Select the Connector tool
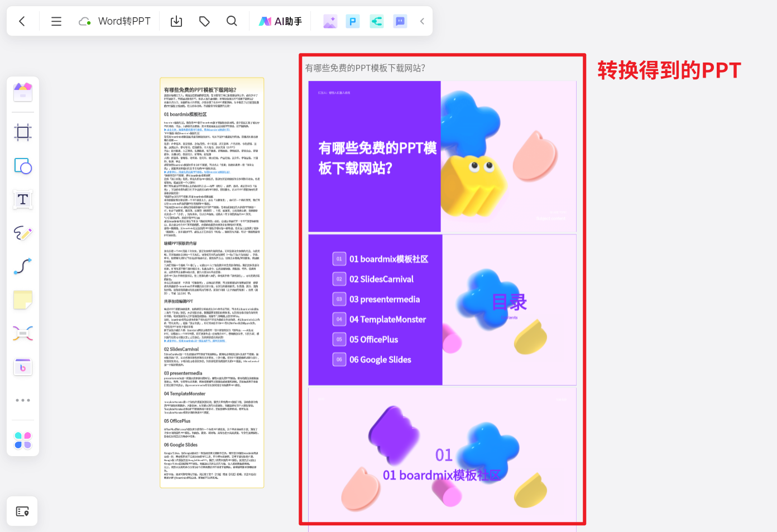 22,266
